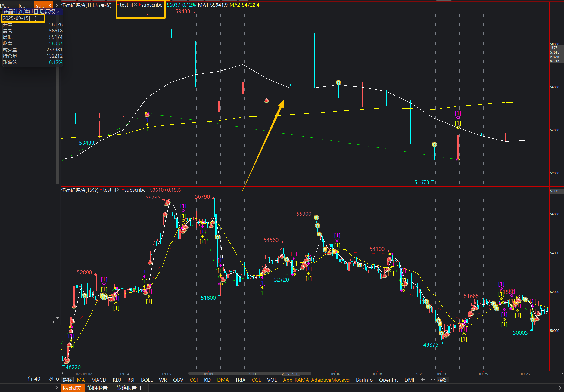Close the orange 'su...' tab
564x392 pixels.
pyautogui.click(x=49, y=5)
